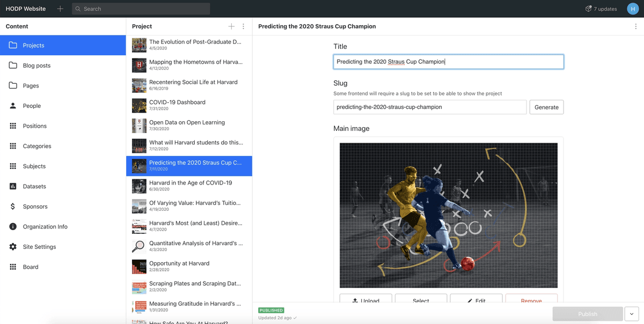Open Project list three-dot menu
Screen dimensions: 644x324
tap(243, 26)
